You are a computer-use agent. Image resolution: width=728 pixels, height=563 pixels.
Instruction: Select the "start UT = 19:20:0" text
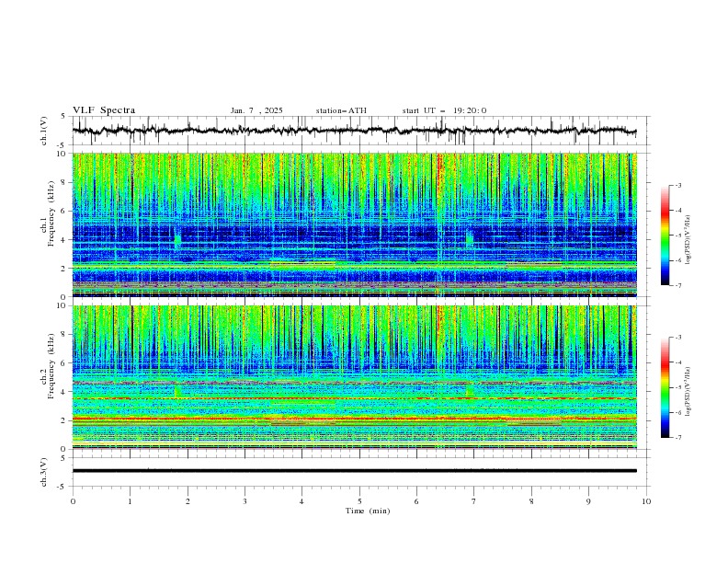coord(444,110)
